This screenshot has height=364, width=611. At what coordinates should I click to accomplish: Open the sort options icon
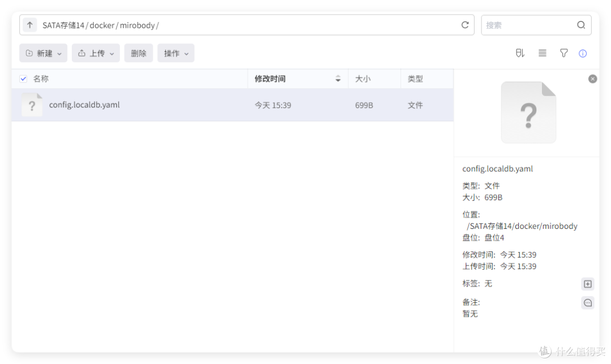click(x=520, y=53)
